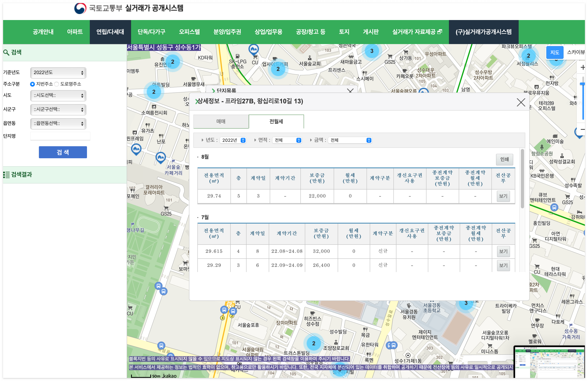
Task: Click house marker near 핀프레임 label
Action: point(136,149)
